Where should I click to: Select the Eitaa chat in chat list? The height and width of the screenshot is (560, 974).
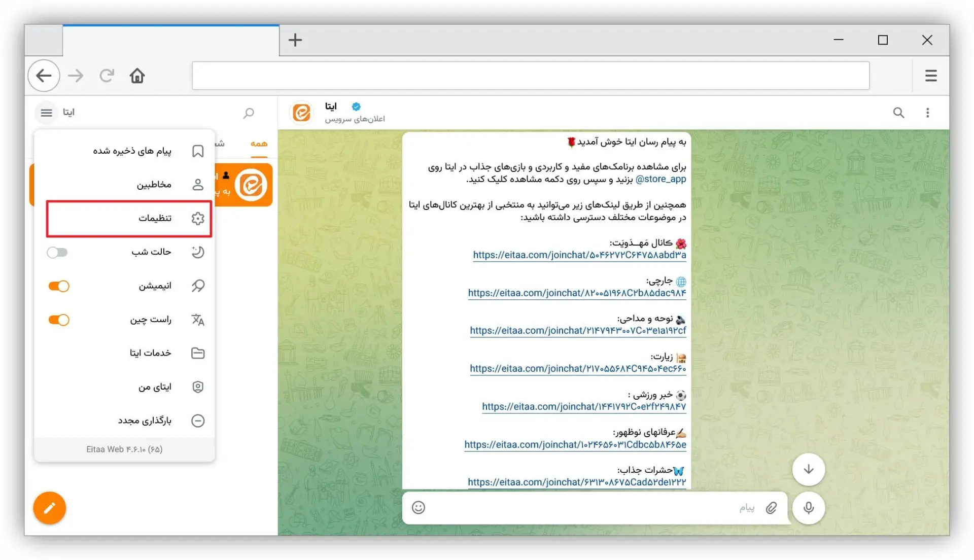(x=243, y=185)
